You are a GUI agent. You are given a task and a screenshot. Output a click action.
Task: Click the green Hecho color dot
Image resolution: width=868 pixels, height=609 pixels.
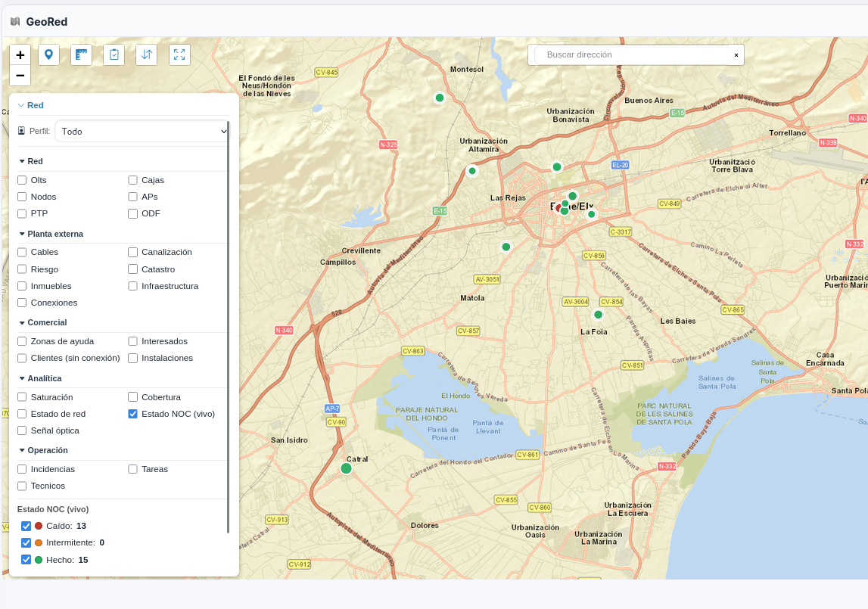coord(39,560)
